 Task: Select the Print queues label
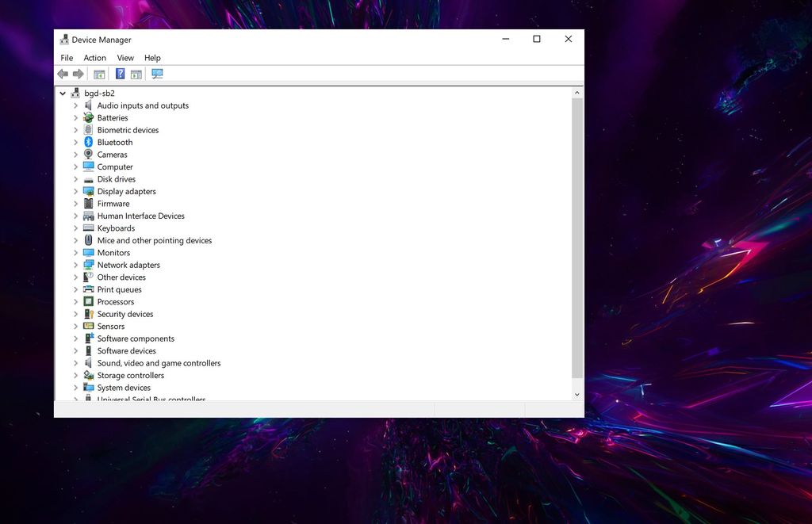click(x=119, y=289)
